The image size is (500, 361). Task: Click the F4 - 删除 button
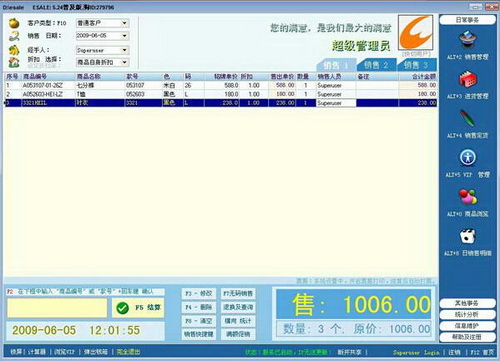(199, 307)
